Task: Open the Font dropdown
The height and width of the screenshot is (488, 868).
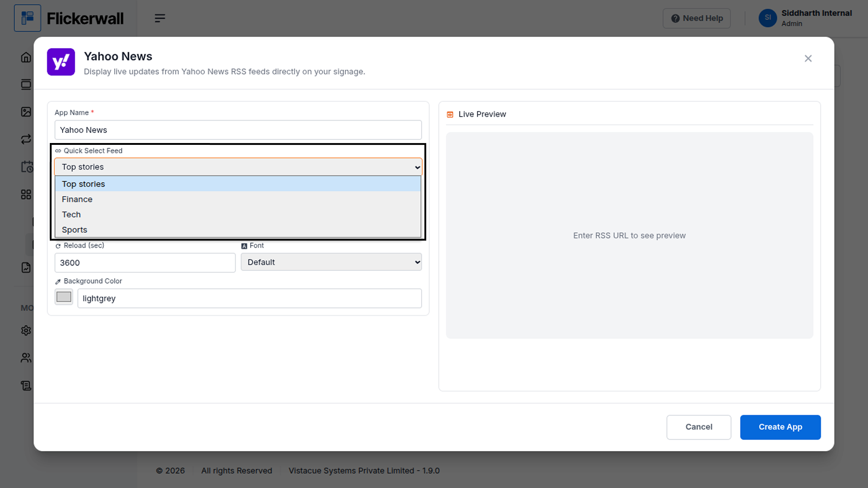Action: click(331, 262)
